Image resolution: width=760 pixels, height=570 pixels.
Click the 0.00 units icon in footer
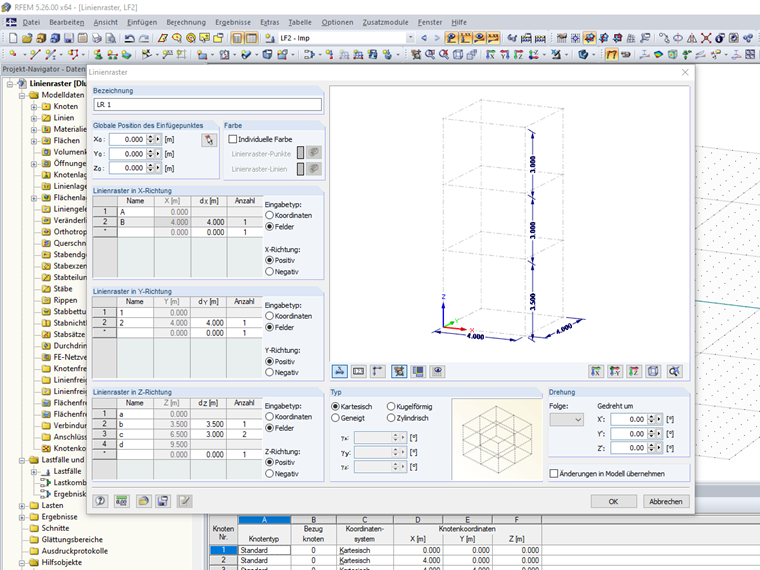point(121,501)
